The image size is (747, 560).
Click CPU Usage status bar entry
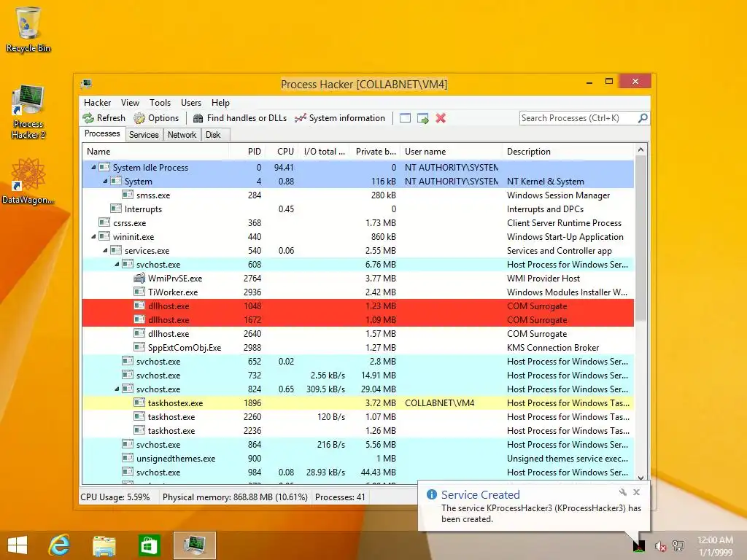pyautogui.click(x=115, y=497)
